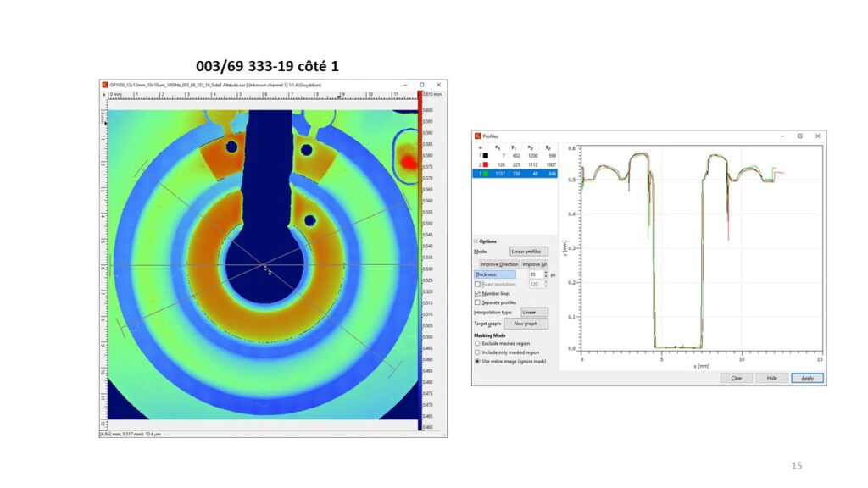868x488 pixels.
Task: Uncheck the Number lines option
Action: tap(477, 293)
